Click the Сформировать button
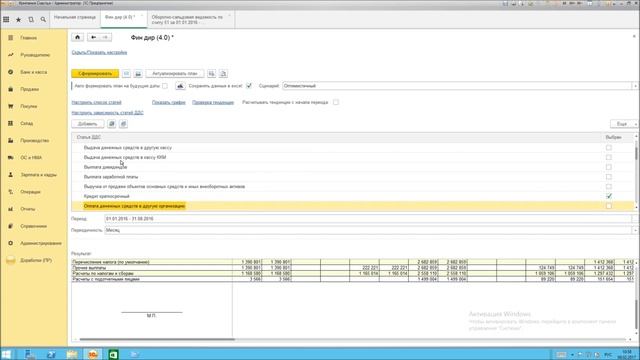Screen dimensions: 640x360 coord(95,73)
